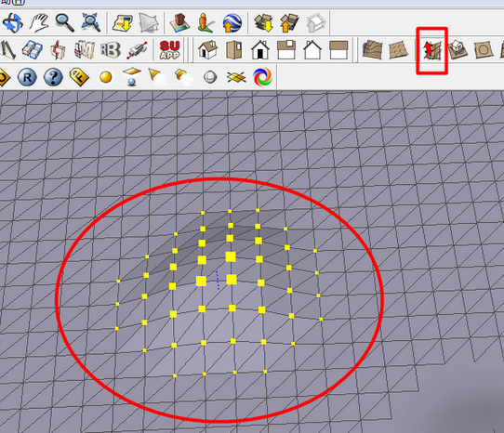504x433 pixels.
Task: Open the SUAPP plugin button
Action: pyautogui.click(x=169, y=50)
